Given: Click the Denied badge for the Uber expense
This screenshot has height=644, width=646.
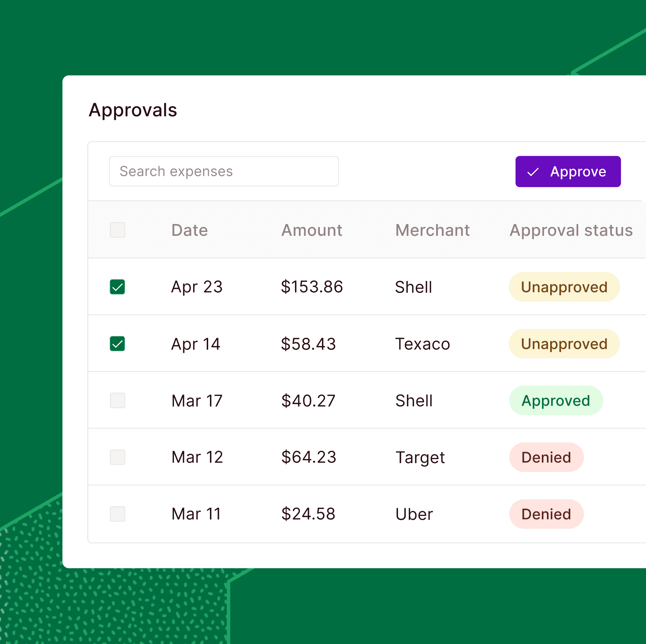Looking at the screenshot, I should tap(546, 514).
